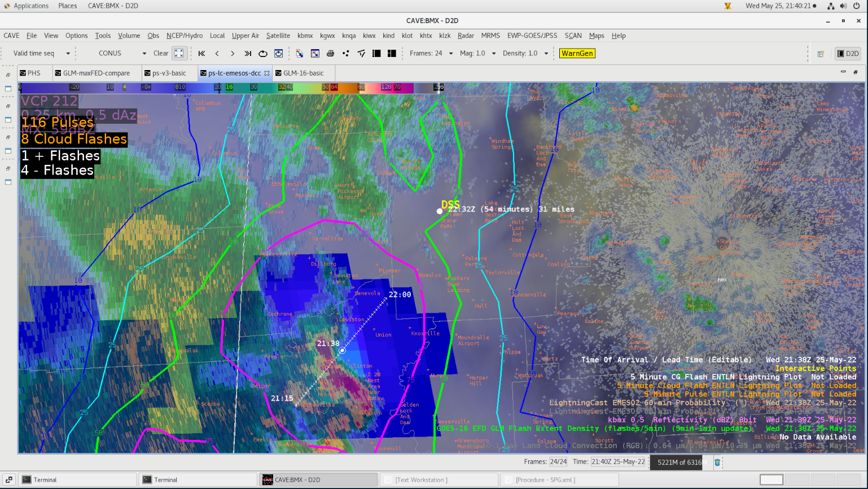Click the three-dots points tool icon

pos(345,53)
